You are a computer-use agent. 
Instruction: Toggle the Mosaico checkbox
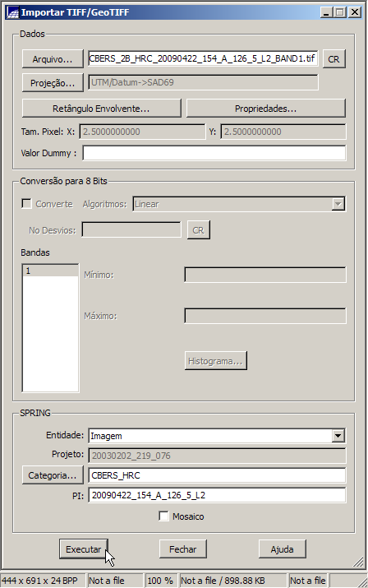click(x=163, y=516)
